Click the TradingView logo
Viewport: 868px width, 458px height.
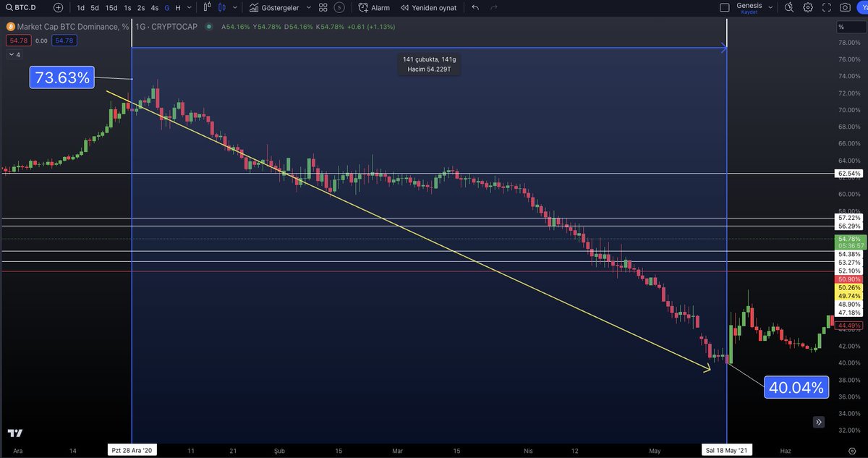click(15, 433)
